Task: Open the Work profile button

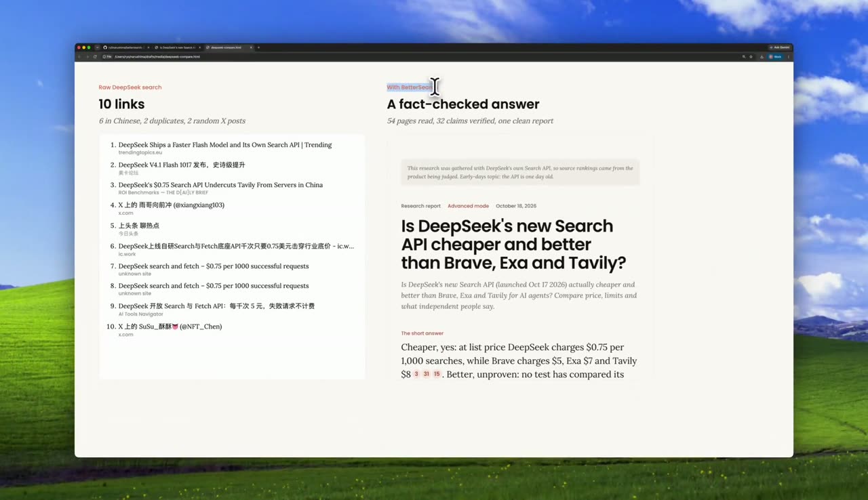Action: pos(775,57)
